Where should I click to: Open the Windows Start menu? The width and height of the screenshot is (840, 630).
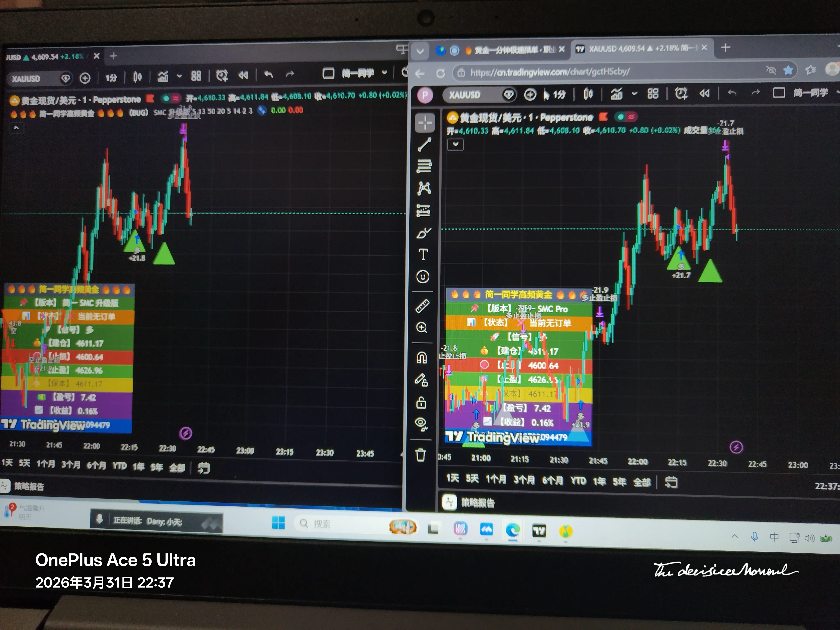278,523
